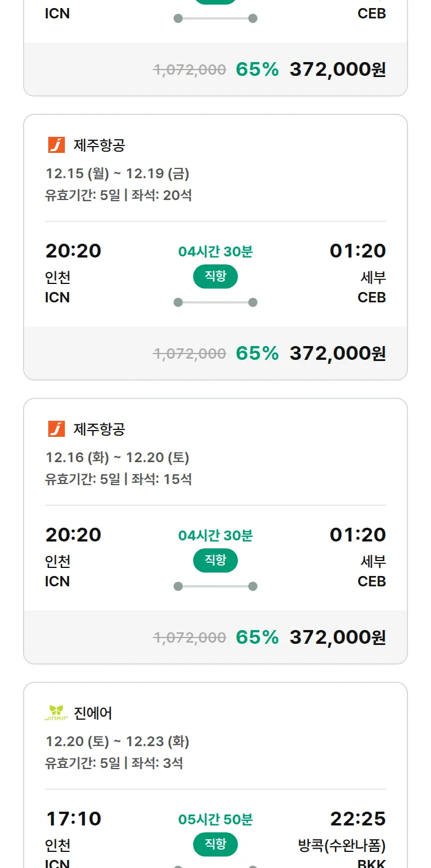Select the 방콕(수완나폼) destination label
Image resolution: width=431 pixels, height=868 pixels.
342,846
